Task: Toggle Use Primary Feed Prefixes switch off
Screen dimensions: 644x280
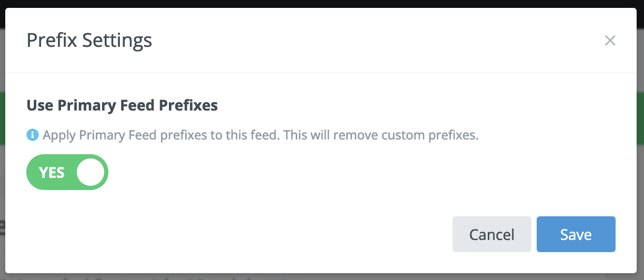Action: [67, 172]
